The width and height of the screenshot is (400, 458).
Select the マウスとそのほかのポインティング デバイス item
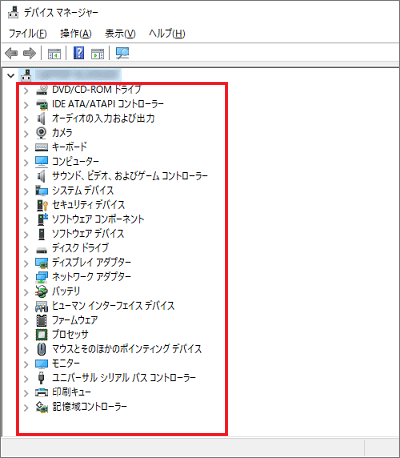[127, 349]
